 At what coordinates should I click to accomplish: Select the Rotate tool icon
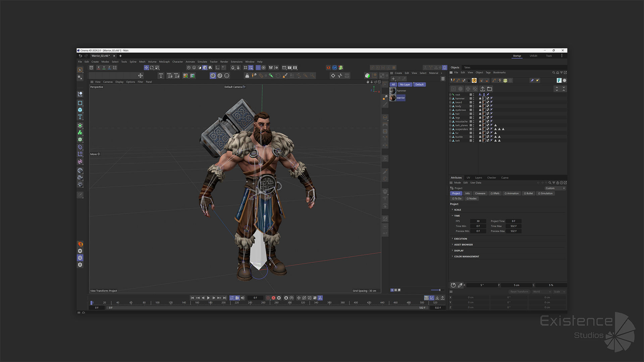tap(152, 68)
